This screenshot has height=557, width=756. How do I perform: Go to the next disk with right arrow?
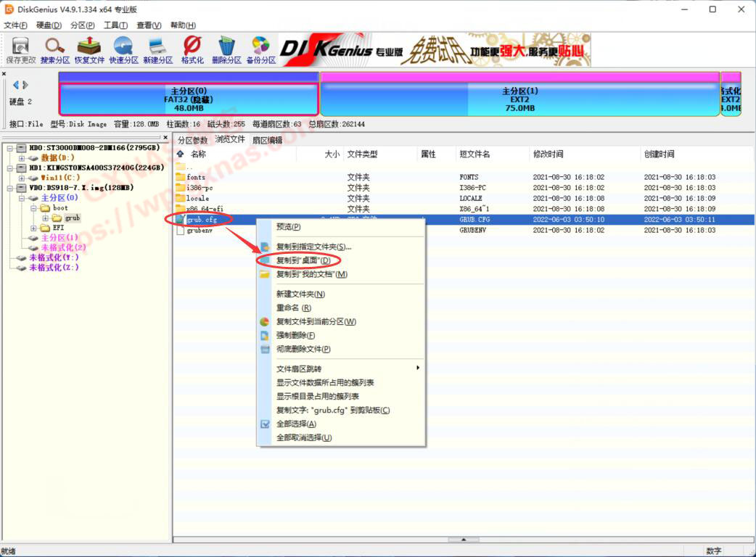pos(25,86)
